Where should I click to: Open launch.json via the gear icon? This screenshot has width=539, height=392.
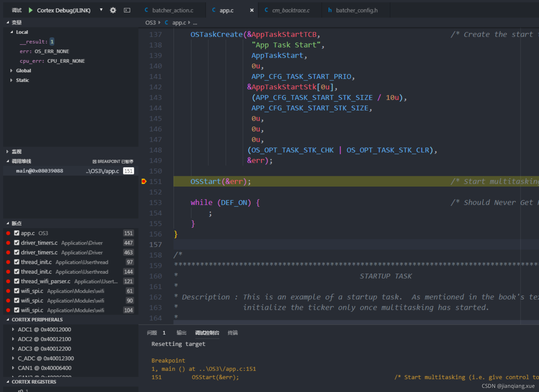pos(113,10)
